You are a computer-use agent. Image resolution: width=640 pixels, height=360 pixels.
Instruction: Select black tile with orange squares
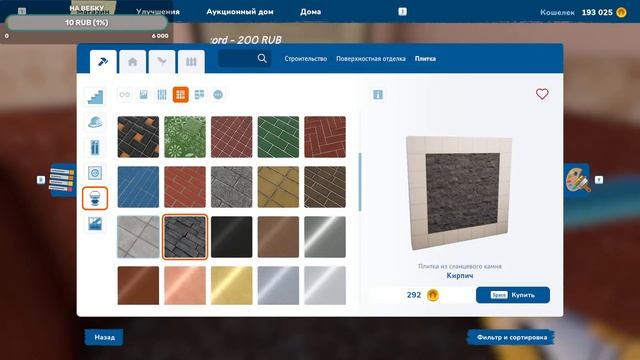pos(138,137)
